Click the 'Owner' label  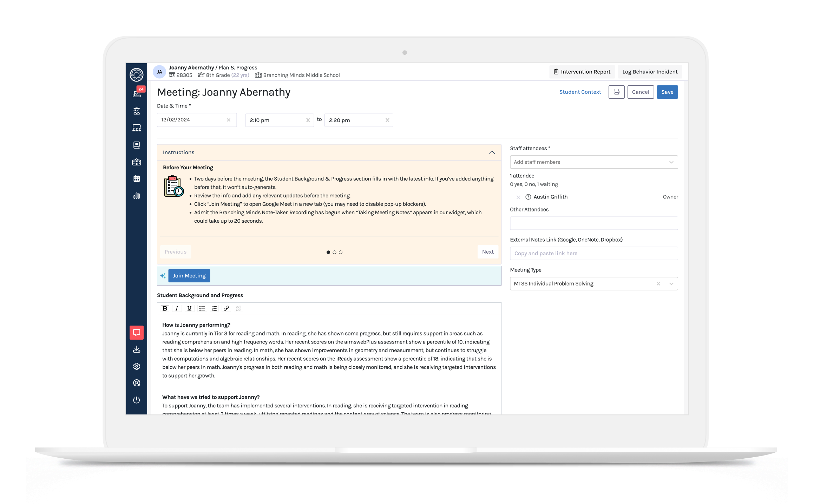(x=670, y=197)
